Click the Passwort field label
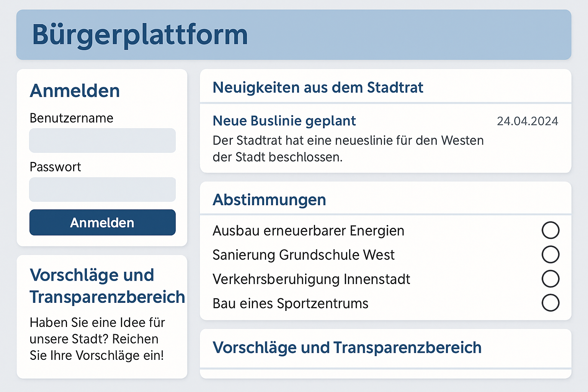 [55, 167]
